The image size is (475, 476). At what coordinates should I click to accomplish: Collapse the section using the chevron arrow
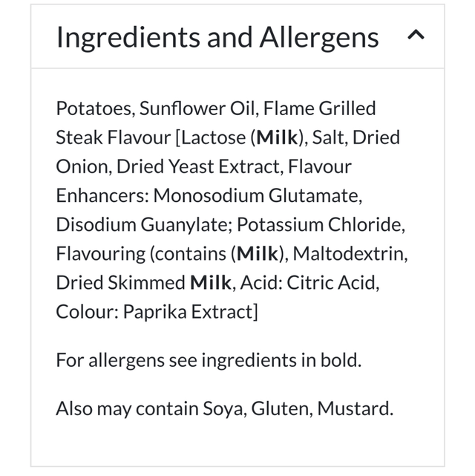click(x=416, y=36)
